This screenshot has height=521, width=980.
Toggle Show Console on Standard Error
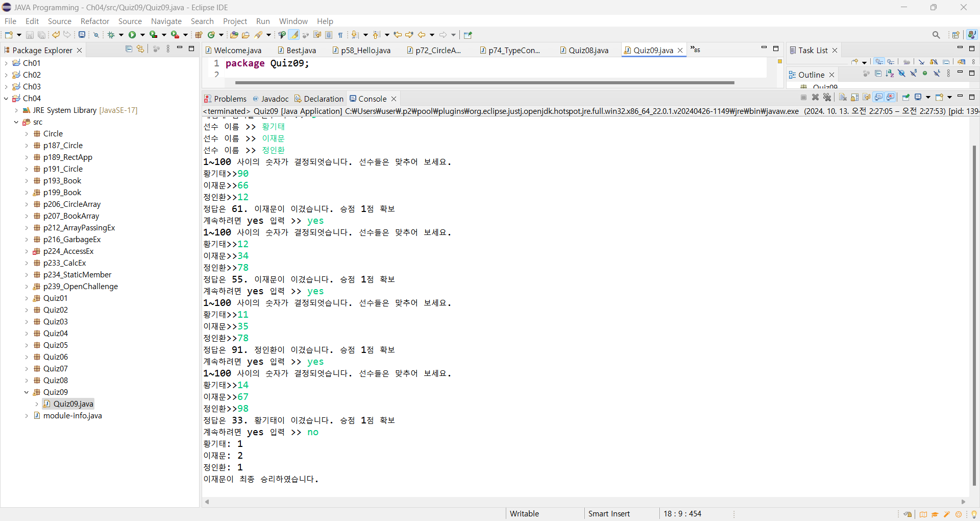pos(891,97)
